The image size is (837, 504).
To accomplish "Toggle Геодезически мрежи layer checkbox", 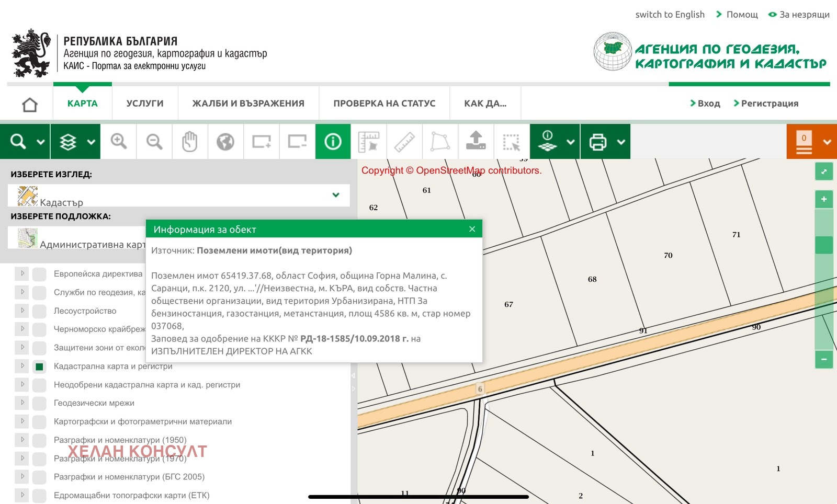I will (39, 404).
